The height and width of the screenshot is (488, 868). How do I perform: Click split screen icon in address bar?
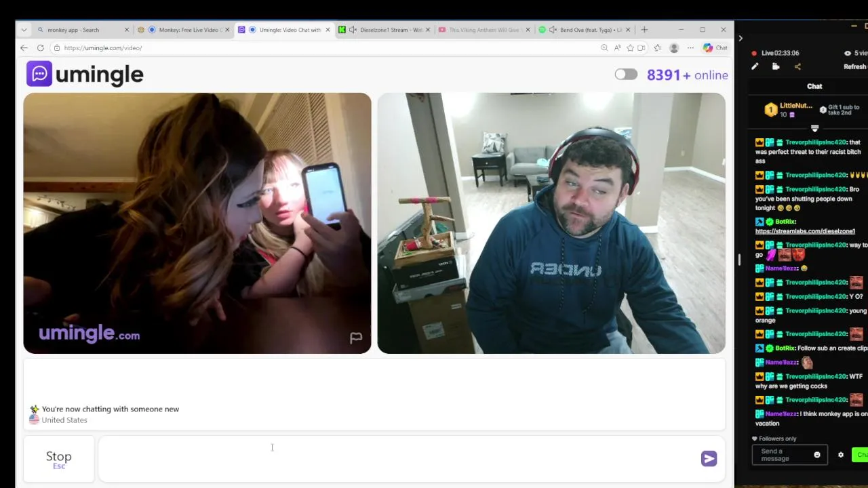tap(642, 48)
